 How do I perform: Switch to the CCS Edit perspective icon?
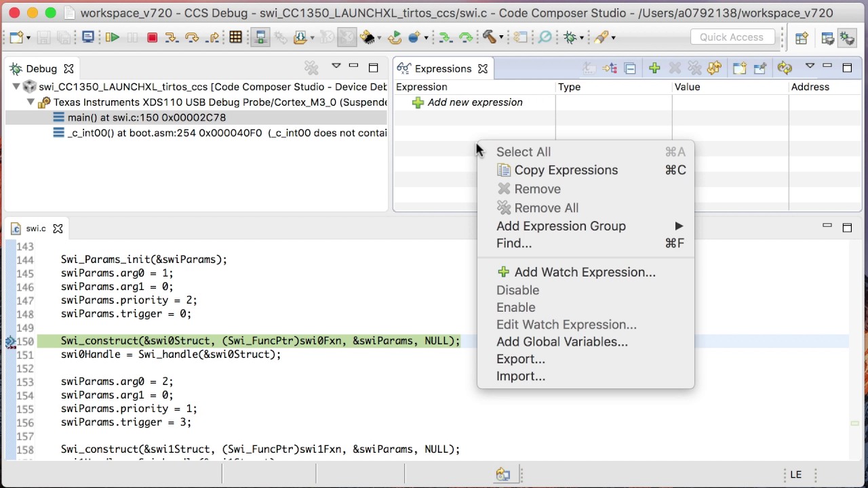(x=827, y=38)
